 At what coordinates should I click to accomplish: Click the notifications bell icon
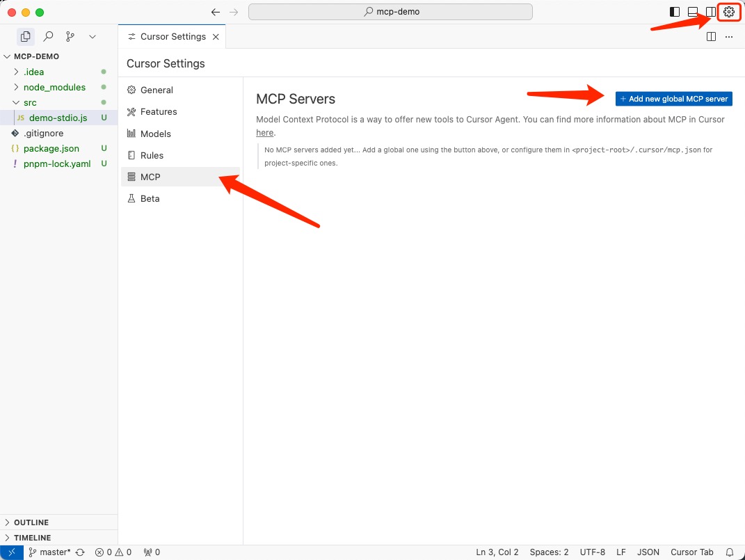(730, 552)
